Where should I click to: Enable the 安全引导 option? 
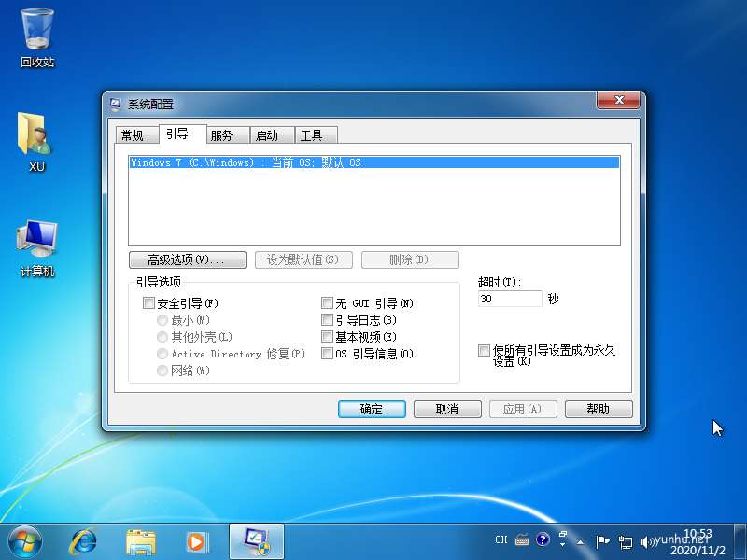(148, 302)
